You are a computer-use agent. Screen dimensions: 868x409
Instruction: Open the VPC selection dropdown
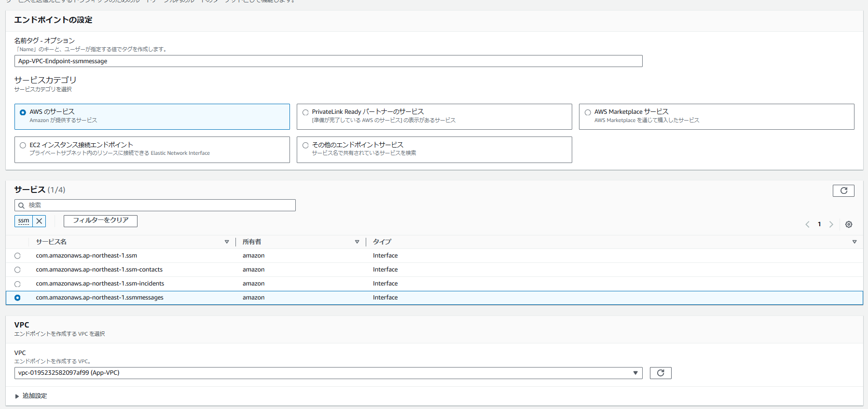(x=328, y=373)
